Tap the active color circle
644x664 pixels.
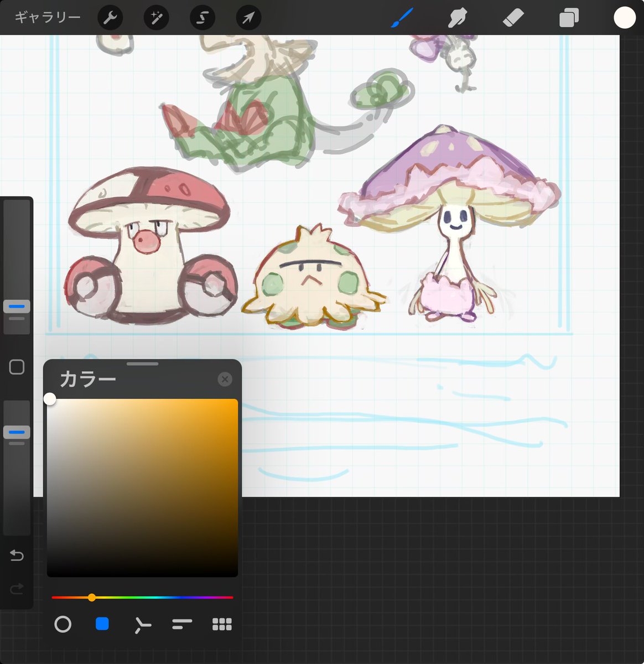click(x=624, y=18)
